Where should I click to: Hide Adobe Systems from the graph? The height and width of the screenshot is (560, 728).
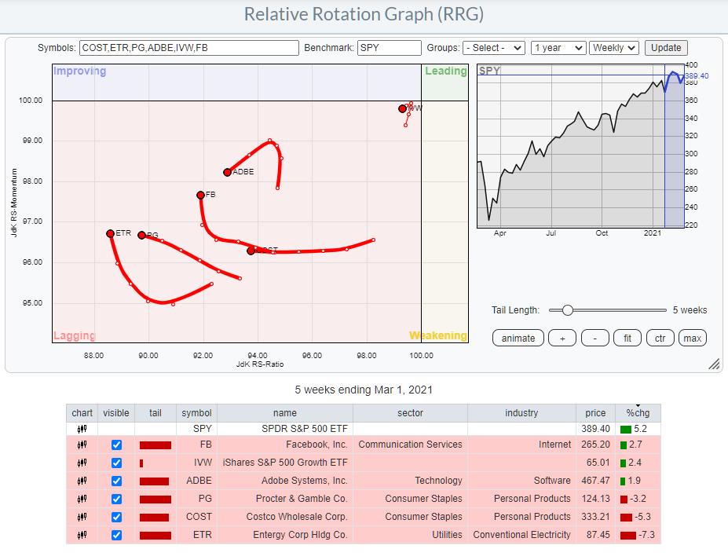point(116,481)
